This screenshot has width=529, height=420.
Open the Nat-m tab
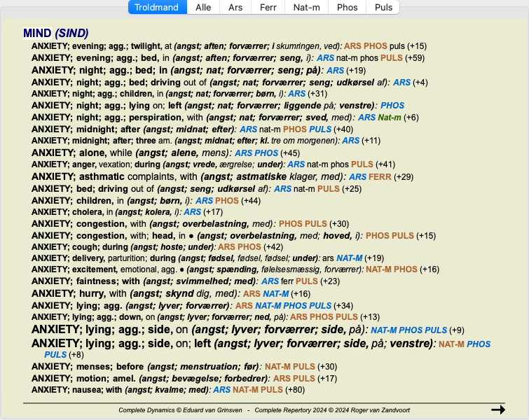[306, 7]
